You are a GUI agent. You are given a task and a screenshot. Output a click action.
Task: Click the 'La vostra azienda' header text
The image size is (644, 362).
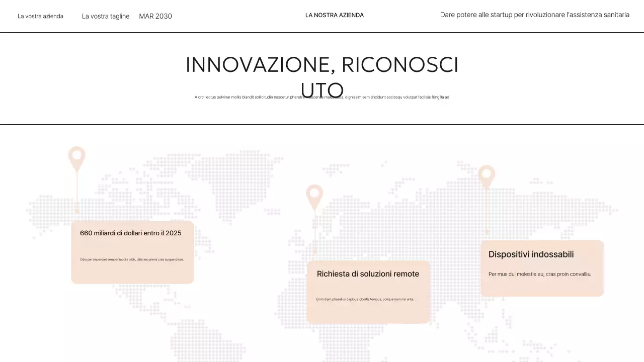[x=40, y=16]
